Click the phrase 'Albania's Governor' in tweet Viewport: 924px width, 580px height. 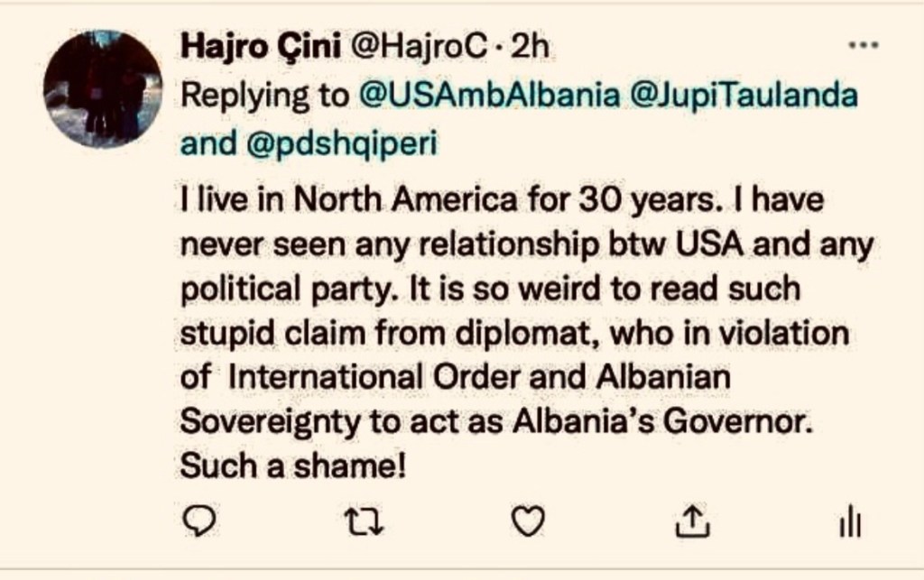(662, 421)
